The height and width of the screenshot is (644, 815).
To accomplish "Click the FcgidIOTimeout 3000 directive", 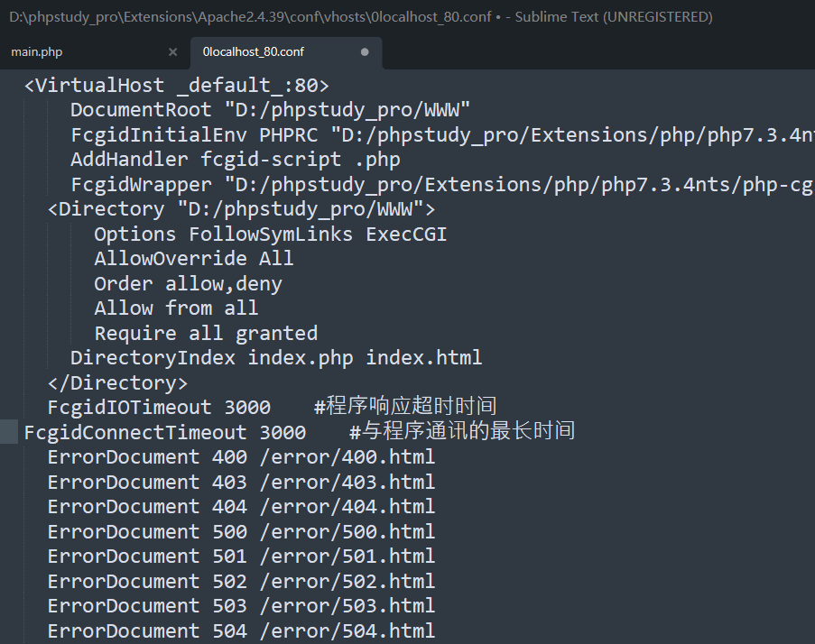I will 159,407.
